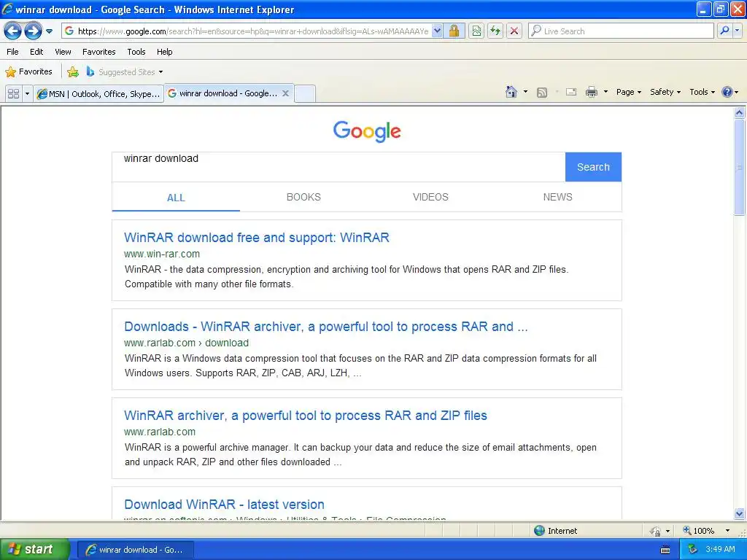Click the Google logo
This screenshot has width=747, height=560.
point(367,131)
